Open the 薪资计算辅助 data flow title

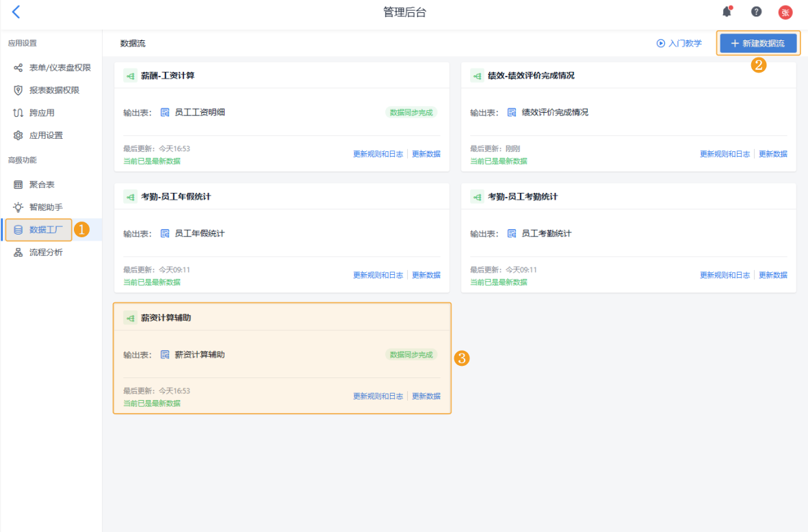click(x=166, y=318)
